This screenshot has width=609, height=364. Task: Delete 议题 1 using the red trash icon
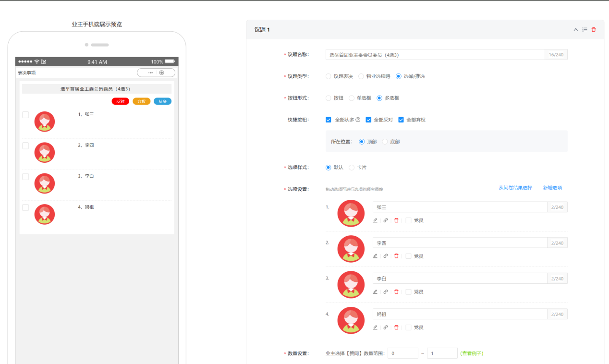pyautogui.click(x=594, y=30)
